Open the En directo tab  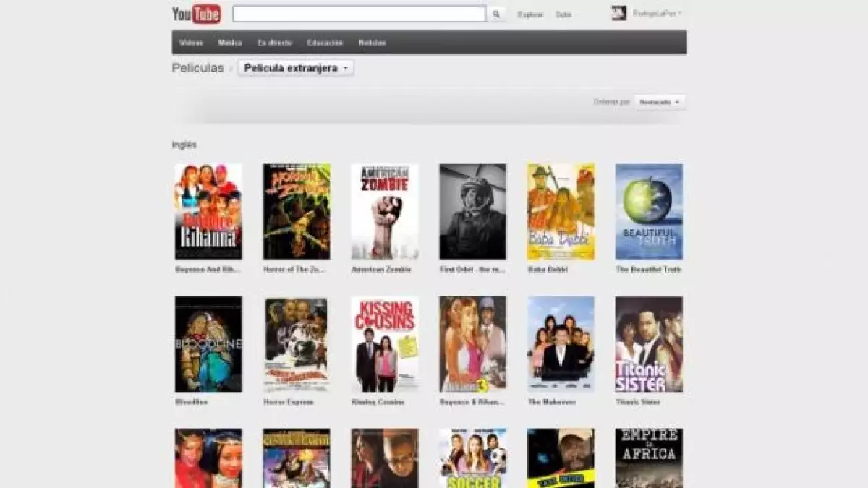tap(275, 43)
